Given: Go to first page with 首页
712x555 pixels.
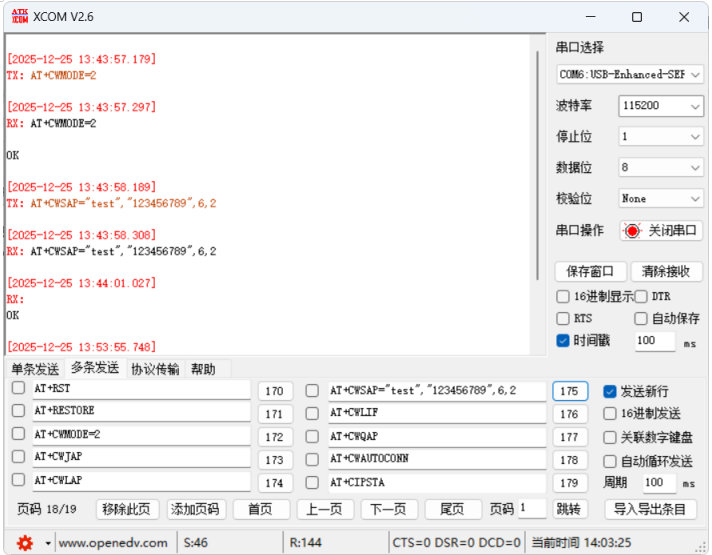Looking at the screenshot, I should [x=261, y=509].
